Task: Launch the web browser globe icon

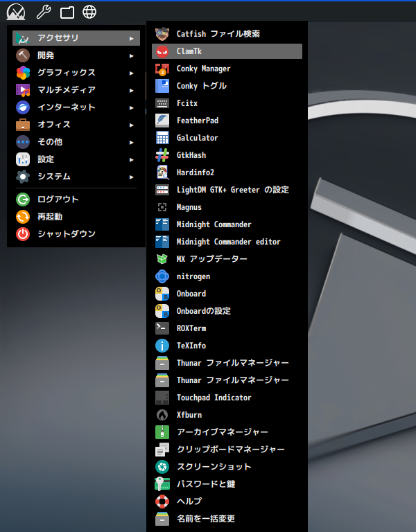Action: [89, 12]
